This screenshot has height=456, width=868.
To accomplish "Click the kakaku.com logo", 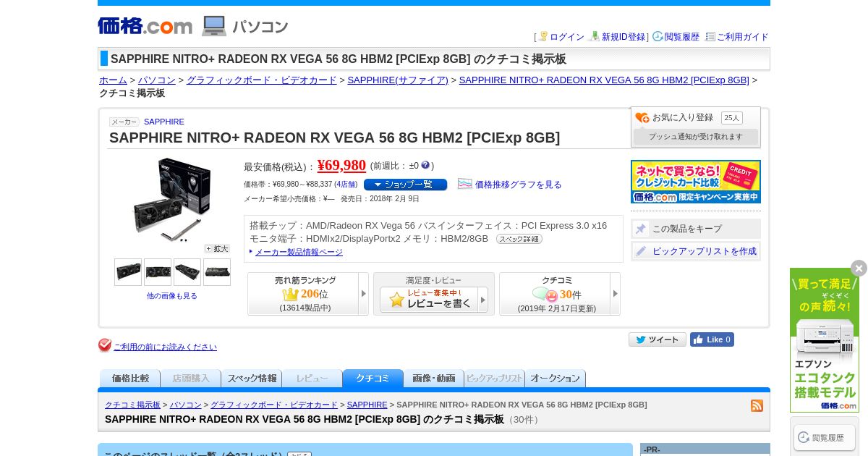I will 145,26.
